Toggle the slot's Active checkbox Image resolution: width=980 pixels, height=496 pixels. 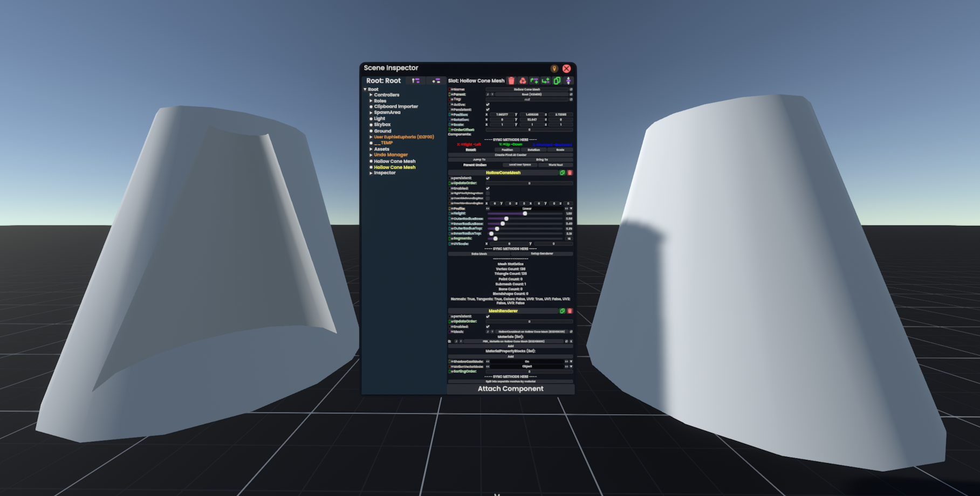488,105
